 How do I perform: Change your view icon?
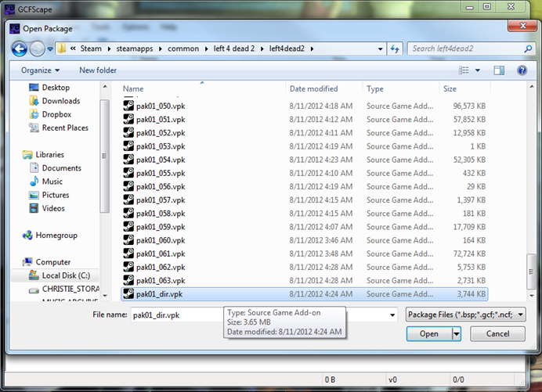click(x=464, y=70)
